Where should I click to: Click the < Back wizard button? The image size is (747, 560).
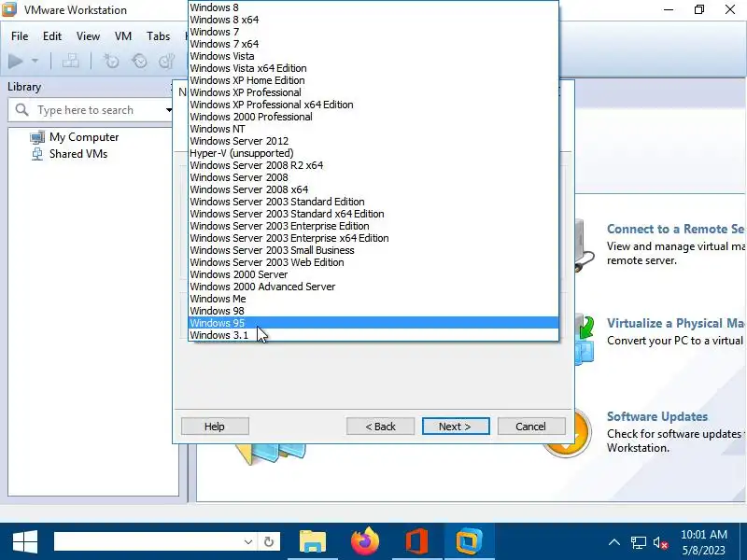(x=380, y=427)
